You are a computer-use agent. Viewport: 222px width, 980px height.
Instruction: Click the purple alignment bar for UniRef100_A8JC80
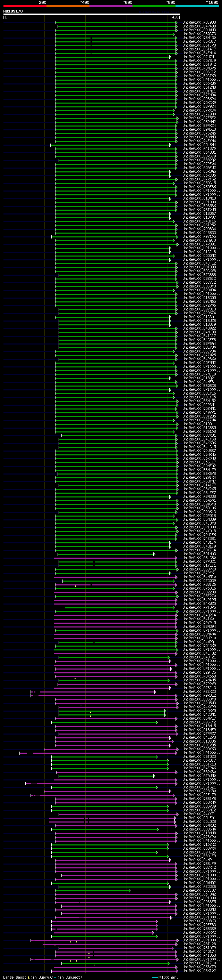tap(117, 558)
